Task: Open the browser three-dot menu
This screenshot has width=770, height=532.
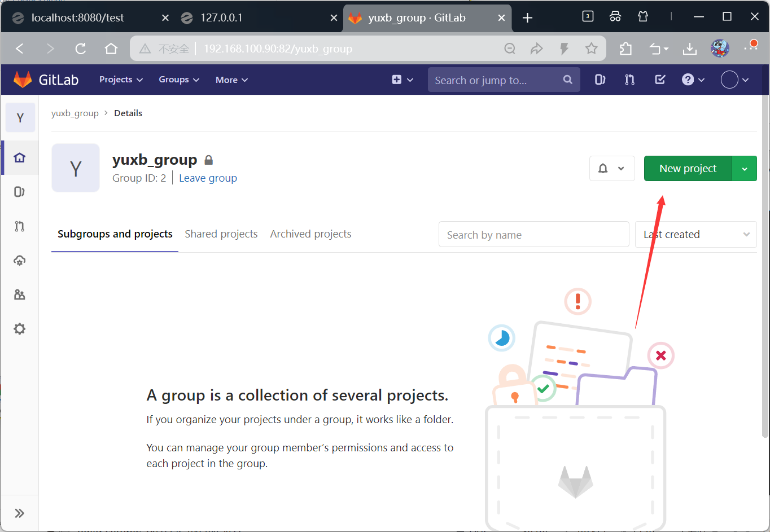Action: [x=750, y=47]
